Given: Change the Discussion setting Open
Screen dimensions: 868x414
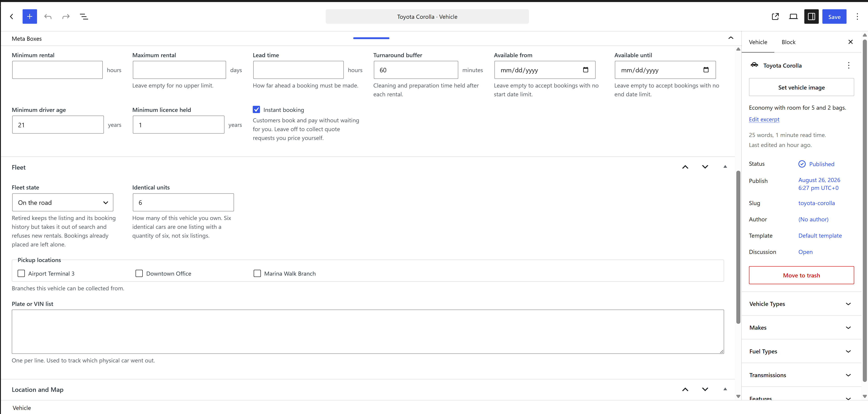Looking at the screenshot, I should [805, 252].
